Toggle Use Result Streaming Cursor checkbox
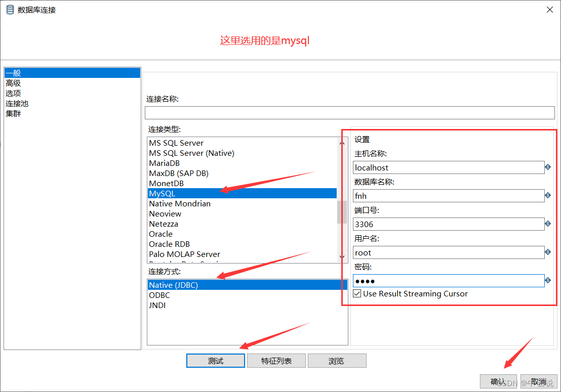The image size is (561, 392). (357, 294)
